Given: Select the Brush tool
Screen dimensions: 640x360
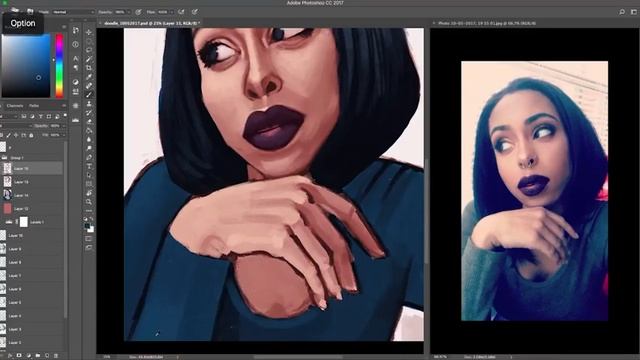Looking at the screenshot, I should pyautogui.click(x=89, y=95).
